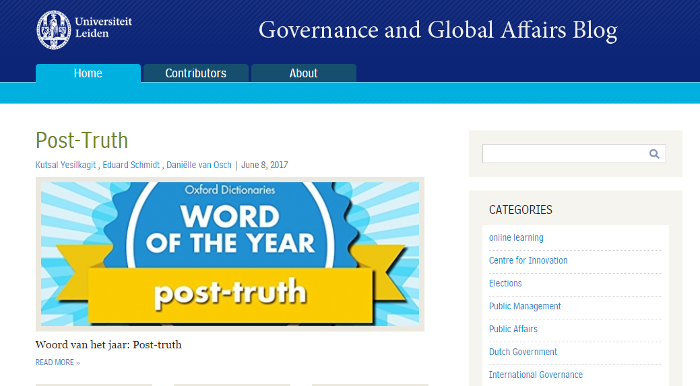The image size is (700, 386).
Task: Open the Home tab
Action: click(88, 73)
